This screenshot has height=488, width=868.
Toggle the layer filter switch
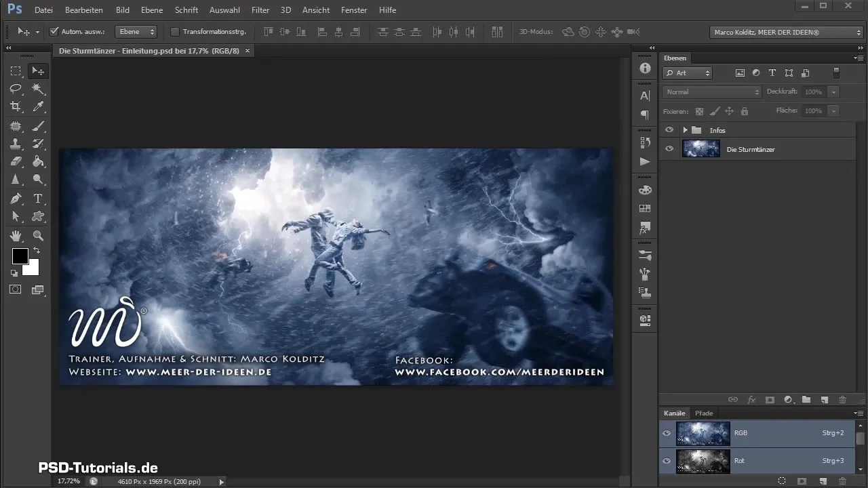836,73
